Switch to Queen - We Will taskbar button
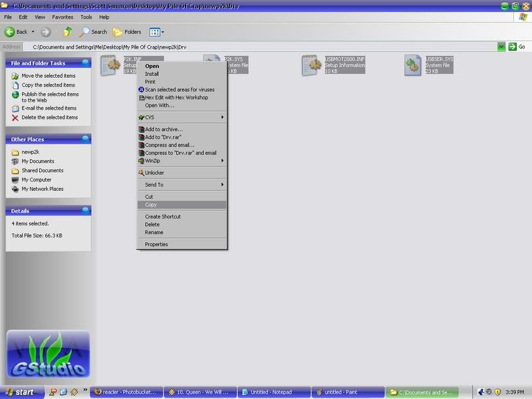532x399 pixels. [201, 392]
